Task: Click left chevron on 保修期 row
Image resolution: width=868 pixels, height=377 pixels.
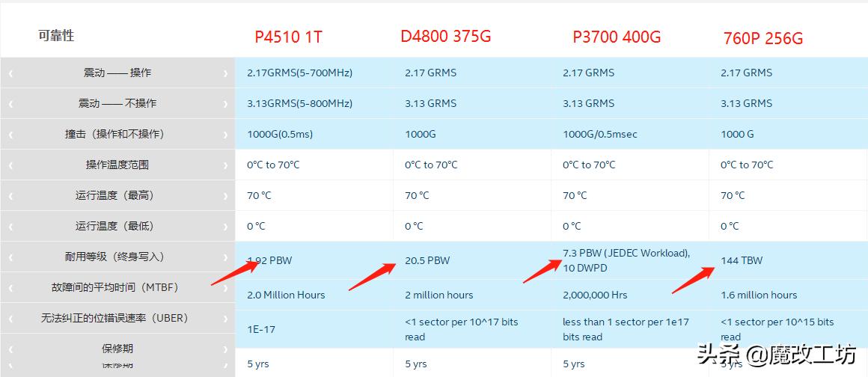Action: (x=10, y=349)
